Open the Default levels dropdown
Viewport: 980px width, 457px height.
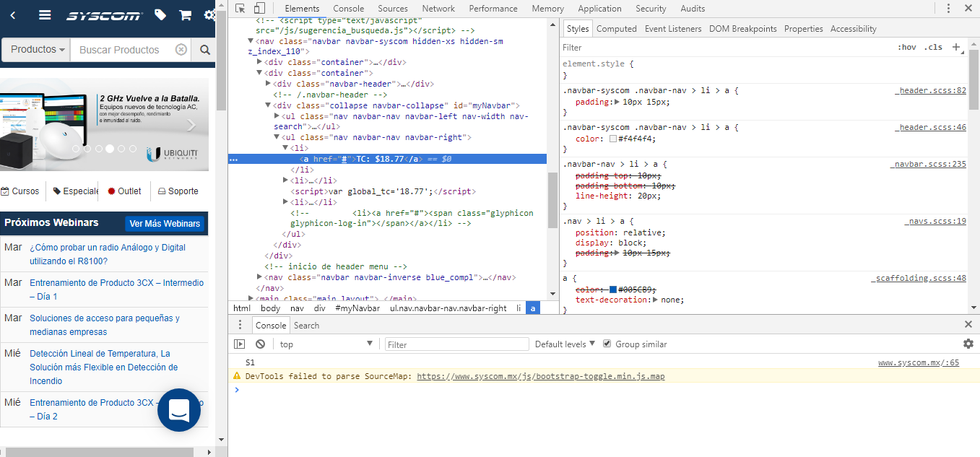click(565, 344)
